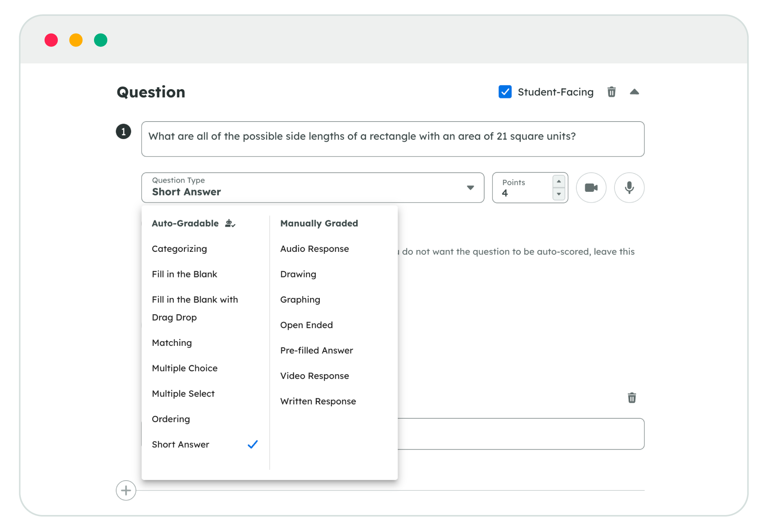Viewport: 764px width, 532px height.
Task: Choose Fill in the Blank option
Action: pos(184,274)
